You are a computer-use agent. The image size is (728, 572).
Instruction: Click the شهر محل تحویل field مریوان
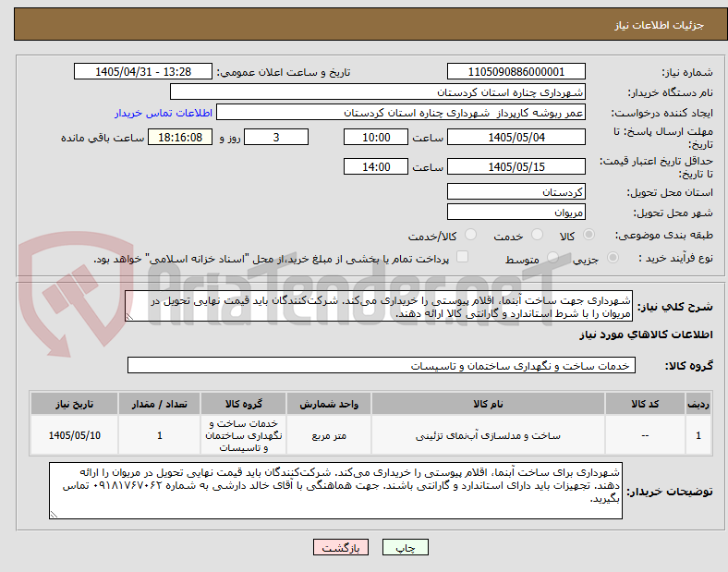[x=516, y=212]
